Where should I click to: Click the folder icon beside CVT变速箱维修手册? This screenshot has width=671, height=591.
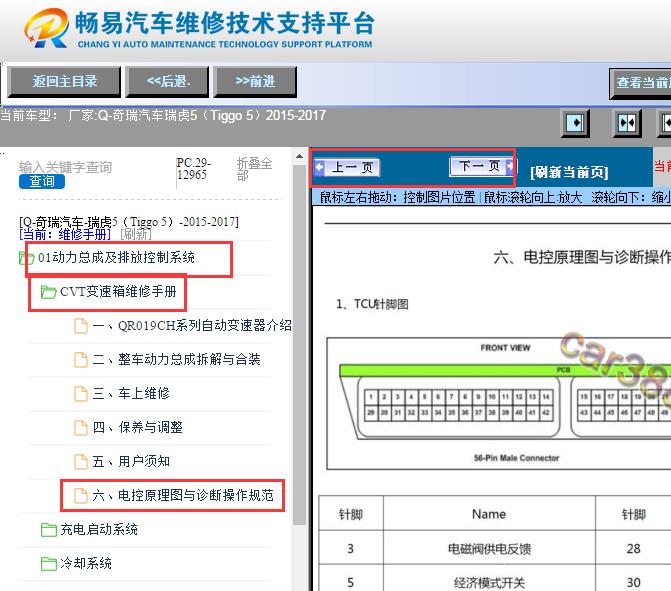(x=48, y=292)
